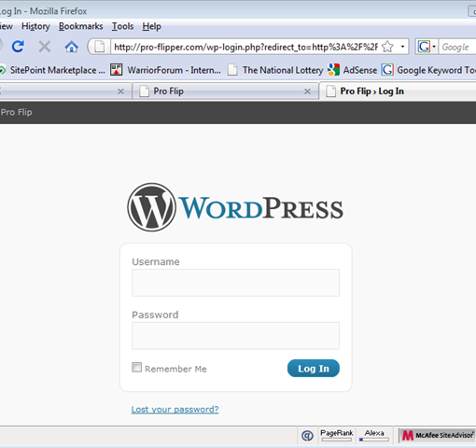476x448 pixels.
Task: Click the Alexa rank indicator in status bar
Action: tap(374, 435)
